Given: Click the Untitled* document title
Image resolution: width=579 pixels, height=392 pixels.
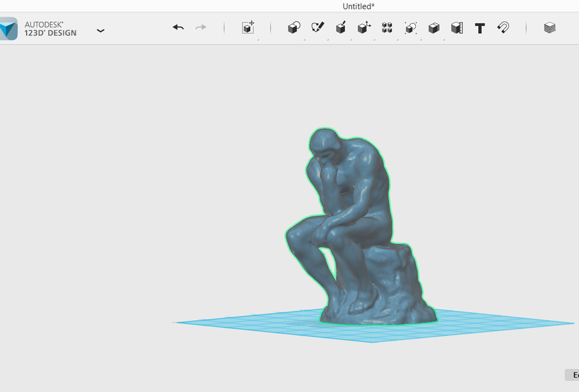Looking at the screenshot, I should 358,6.
